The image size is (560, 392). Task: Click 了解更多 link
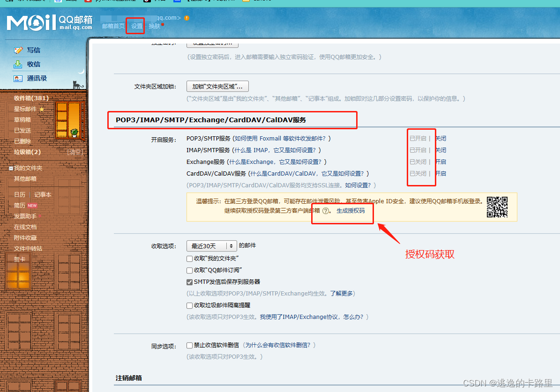coord(342,294)
